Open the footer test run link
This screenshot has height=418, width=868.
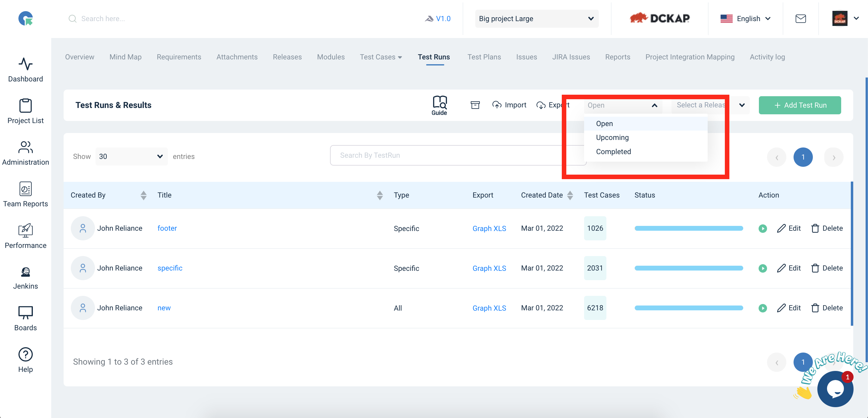167,228
